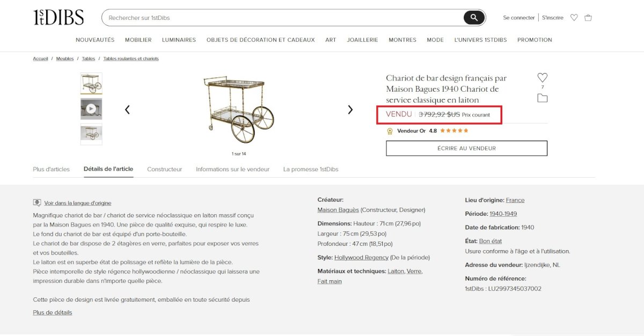The width and height of the screenshot is (644, 336).
Task: Open the MOBILIER menu
Action: (138, 40)
